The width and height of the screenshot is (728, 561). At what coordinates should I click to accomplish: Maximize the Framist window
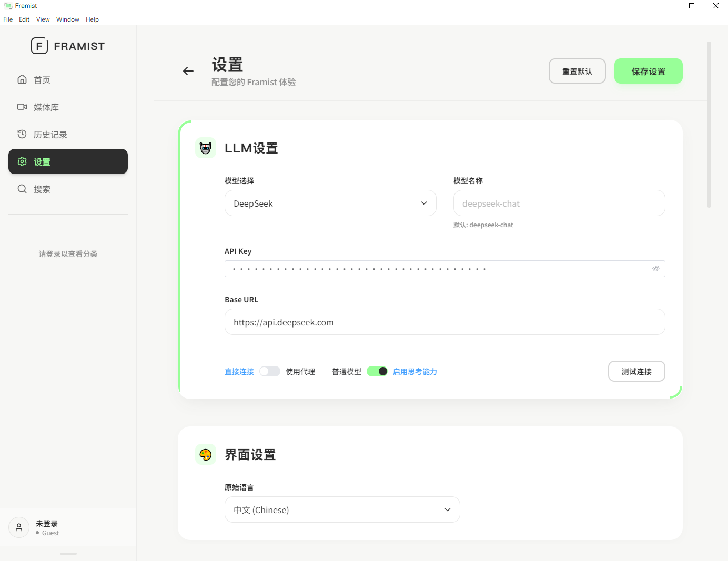(692, 6)
